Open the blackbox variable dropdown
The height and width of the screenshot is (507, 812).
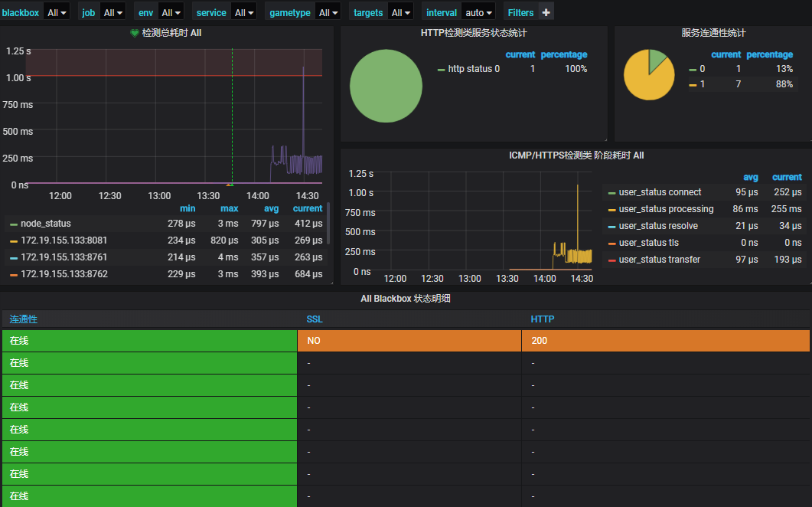coord(57,12)
